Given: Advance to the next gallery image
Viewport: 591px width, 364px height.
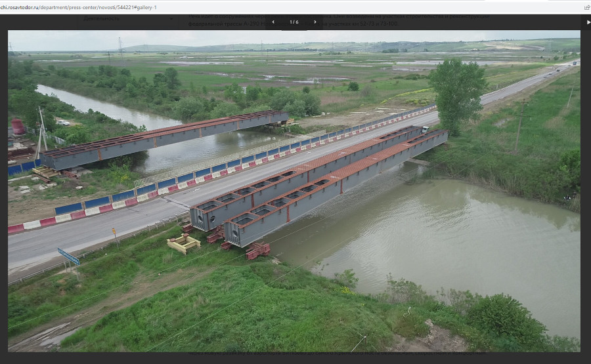Looking at the screenshot, I should pyautogui.click(x=315, y=22).
